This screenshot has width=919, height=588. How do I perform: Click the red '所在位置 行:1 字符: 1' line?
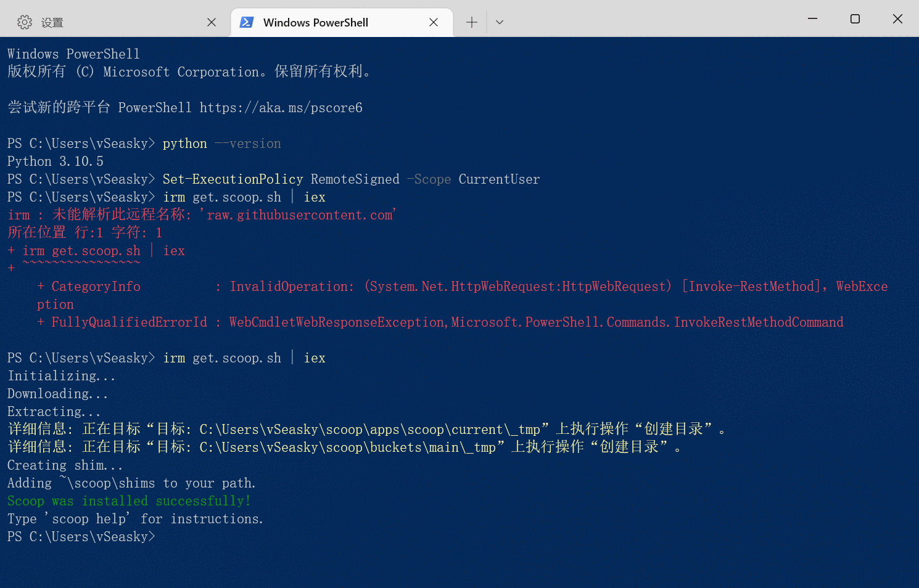click(85, 233)
